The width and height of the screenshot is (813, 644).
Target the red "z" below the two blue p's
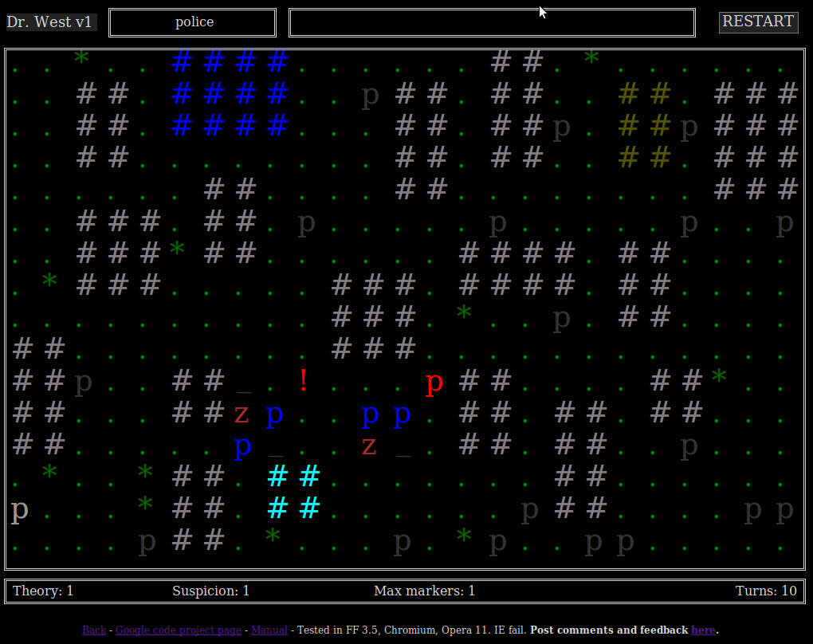click(x=368, y=446)
